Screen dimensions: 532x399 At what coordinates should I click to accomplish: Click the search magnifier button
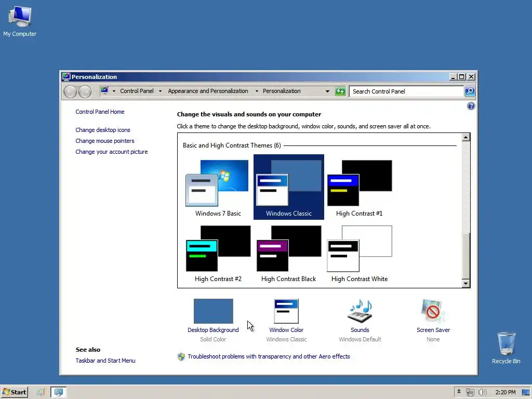coord(470,91)
